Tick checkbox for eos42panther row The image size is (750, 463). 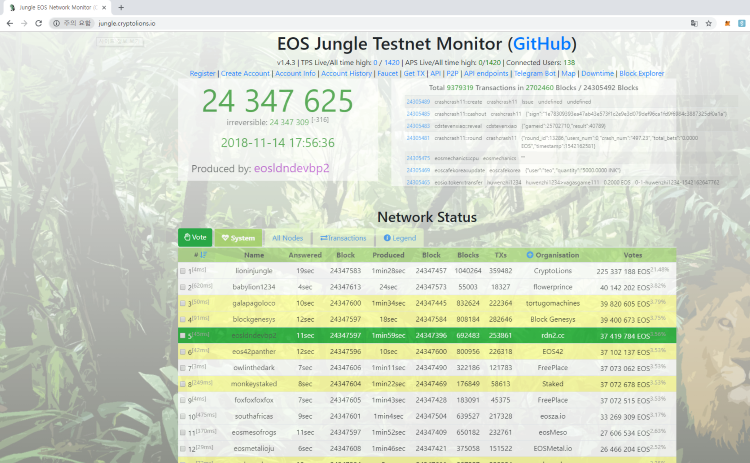(x=183, y=352)
